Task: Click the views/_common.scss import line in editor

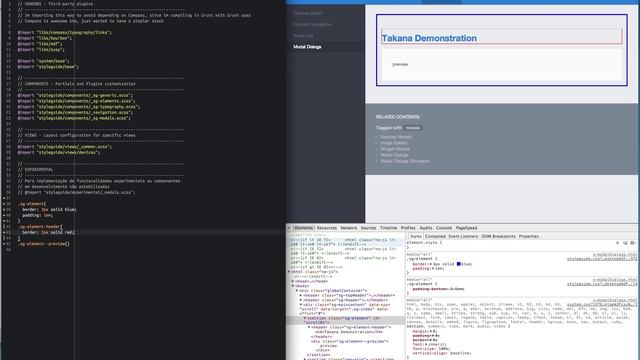Action: pos(64,147)
